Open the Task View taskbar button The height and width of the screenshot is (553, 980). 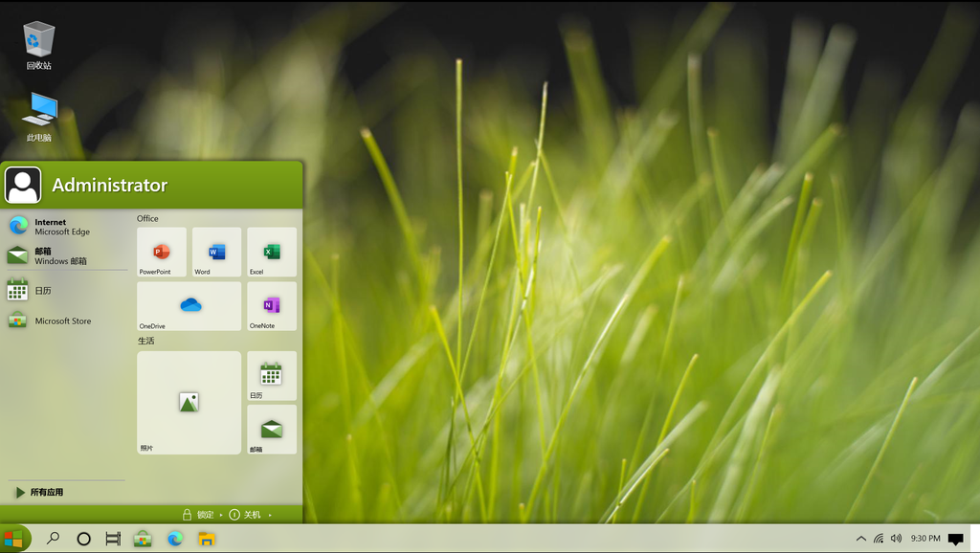coord(113,539)
